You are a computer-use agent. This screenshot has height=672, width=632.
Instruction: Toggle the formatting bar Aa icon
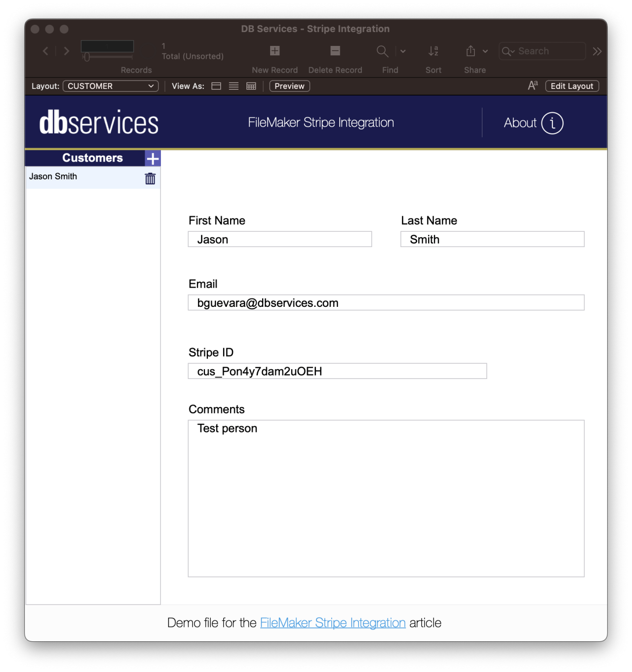[x=533, y=85]
